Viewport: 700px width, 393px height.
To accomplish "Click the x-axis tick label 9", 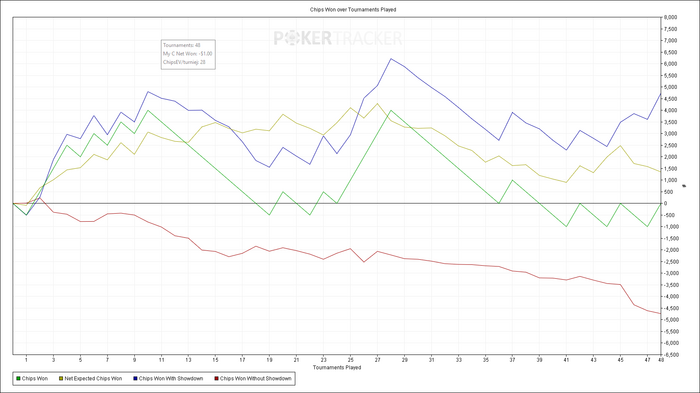I will [134, 360].
